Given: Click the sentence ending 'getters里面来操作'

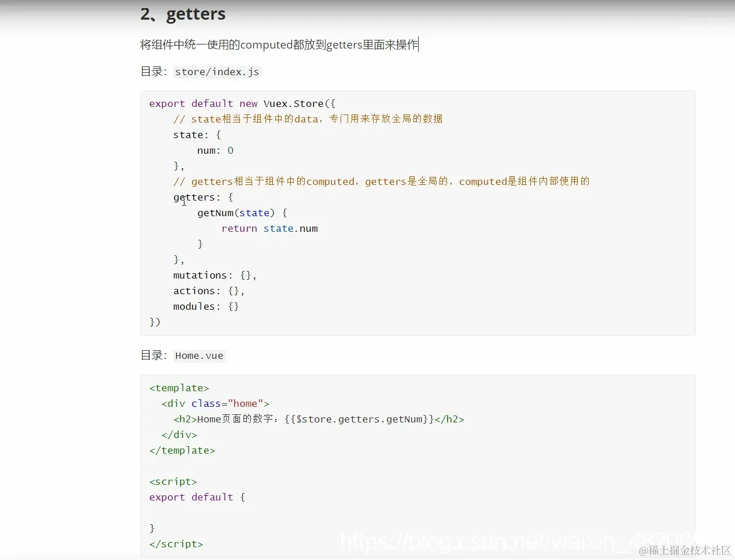Looking at the screenshot, I should tap(279, 44).
